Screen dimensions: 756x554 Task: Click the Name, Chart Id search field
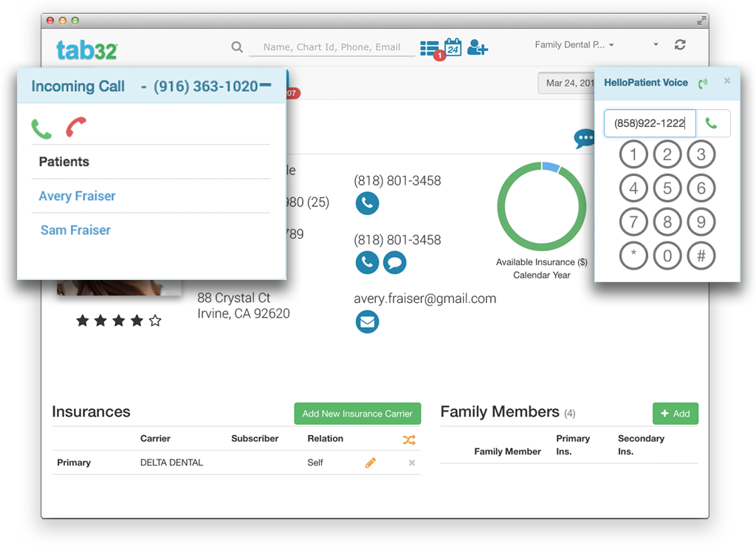pos(331,47)
